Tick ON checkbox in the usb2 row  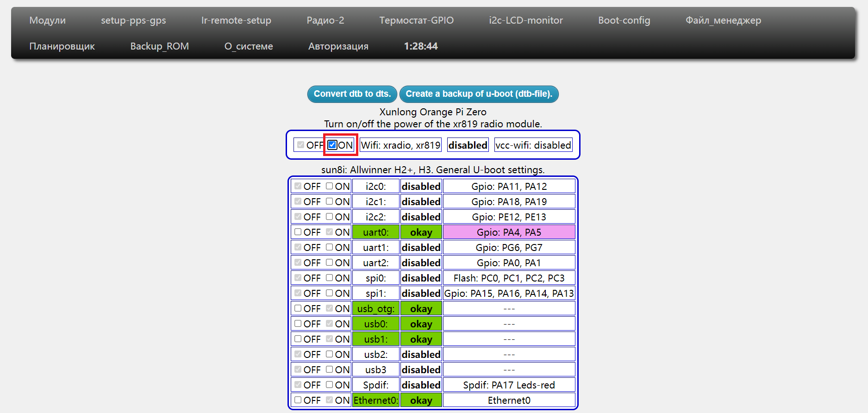[x=329, y=354]
